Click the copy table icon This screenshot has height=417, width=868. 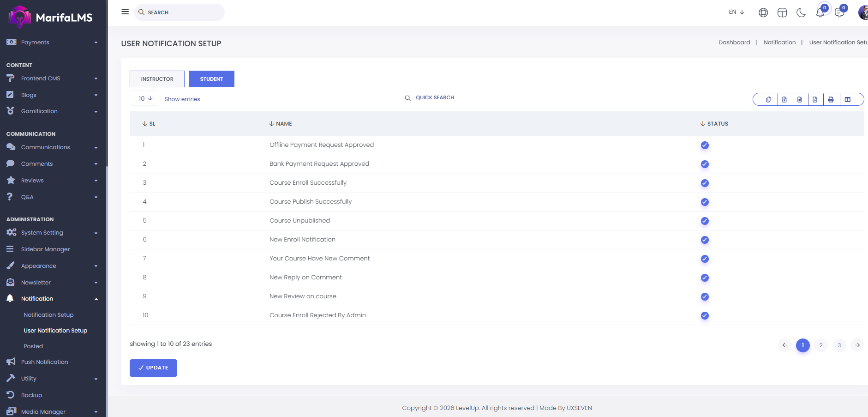point(768,99)
